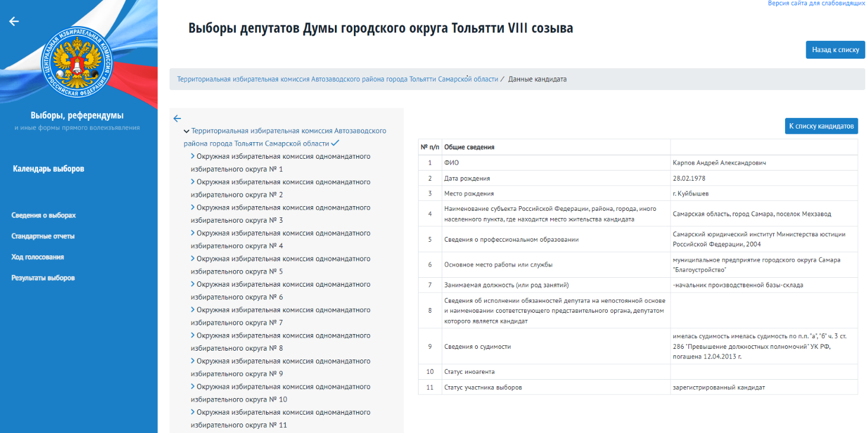The width and height of the screenshot is (868, 433).
Task: Expand district commission № 5 chevron
Action: click(x=193, y=259)
